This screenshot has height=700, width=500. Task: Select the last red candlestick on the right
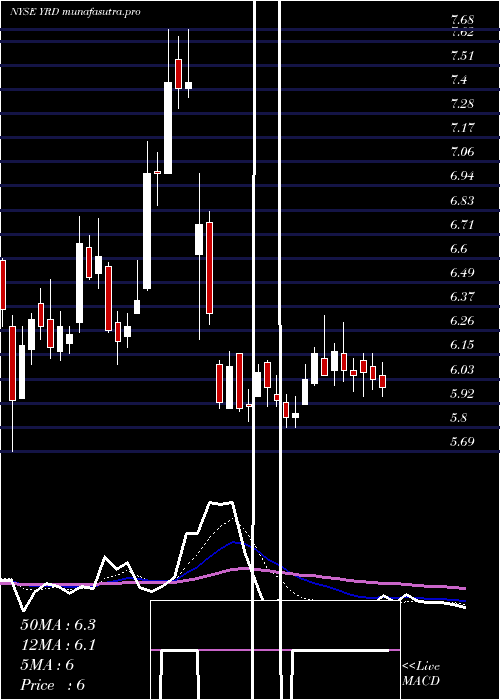[x=383, y=381]
